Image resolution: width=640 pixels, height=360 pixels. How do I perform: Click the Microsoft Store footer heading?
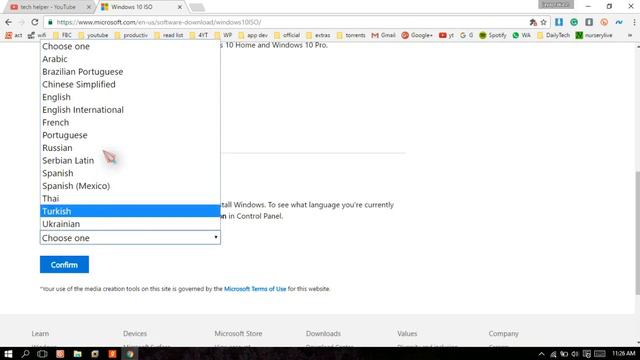pyautogui.click(x=238, y=333)
